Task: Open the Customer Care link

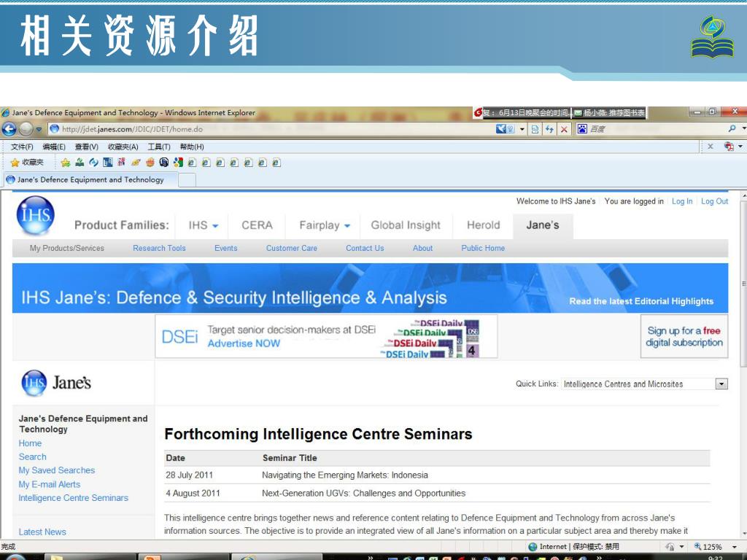Action: pyautogui.click(x=292, y=248)
